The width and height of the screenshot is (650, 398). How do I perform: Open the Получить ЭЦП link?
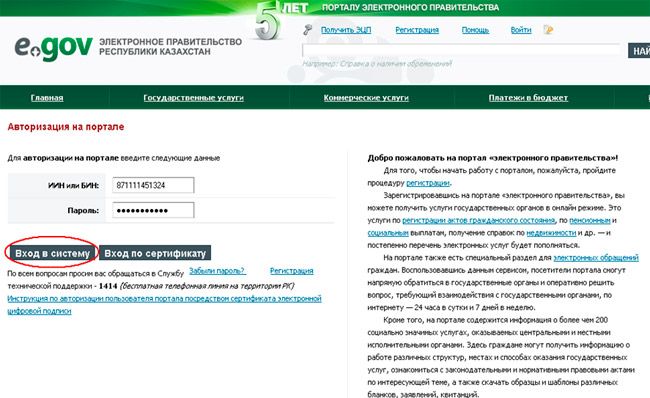pyautogui.click(x=346, y=30)
